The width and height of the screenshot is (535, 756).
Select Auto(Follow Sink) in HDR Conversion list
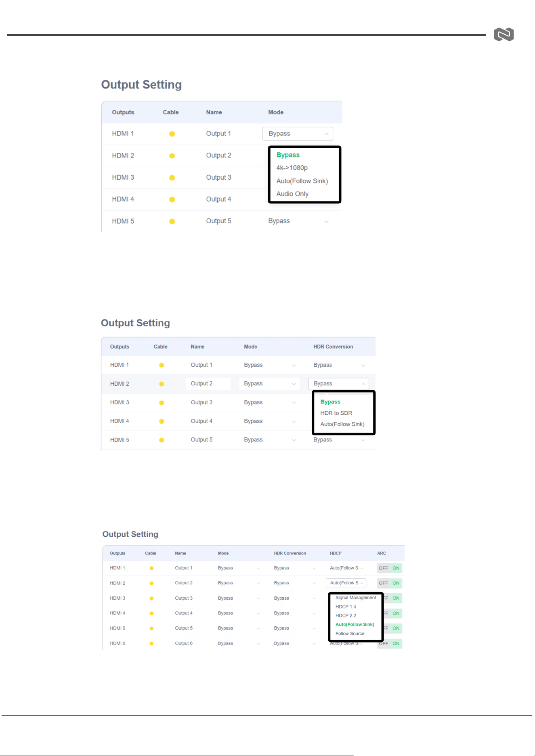pos(342,424)
